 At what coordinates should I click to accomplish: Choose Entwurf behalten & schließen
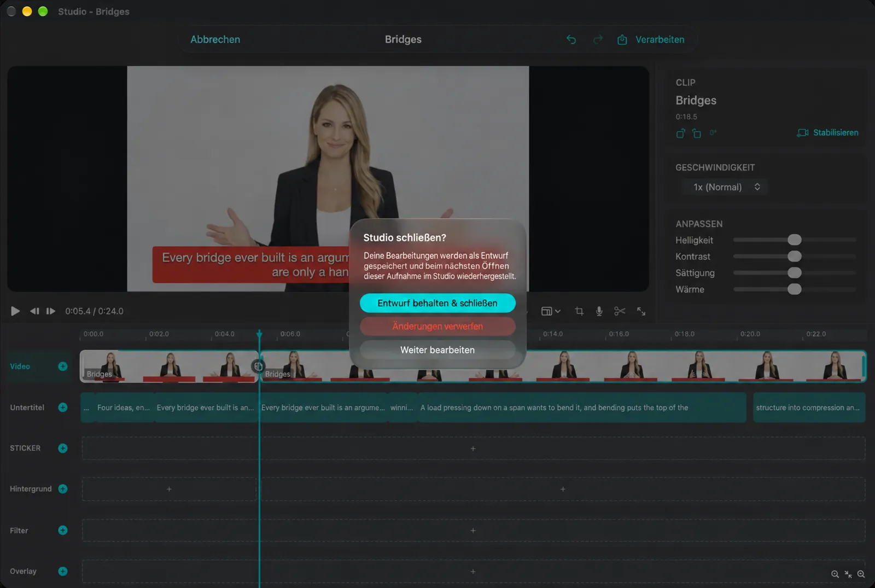click(x=437, y=303)
